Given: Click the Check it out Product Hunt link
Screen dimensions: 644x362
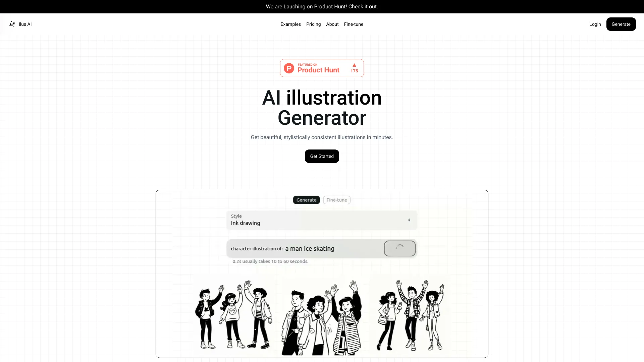Looking at the screenshot, I should click(363, 7).
